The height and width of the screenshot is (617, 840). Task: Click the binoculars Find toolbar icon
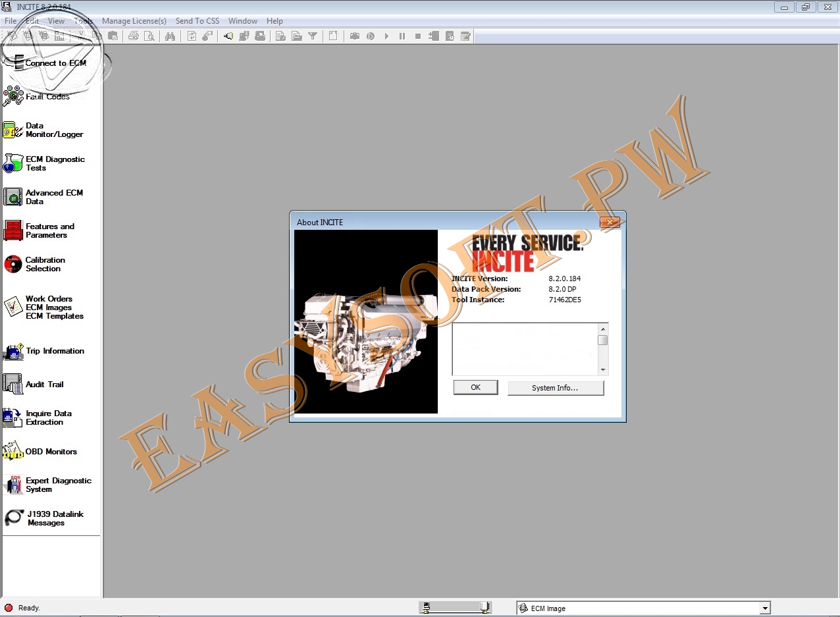(170, 36)
